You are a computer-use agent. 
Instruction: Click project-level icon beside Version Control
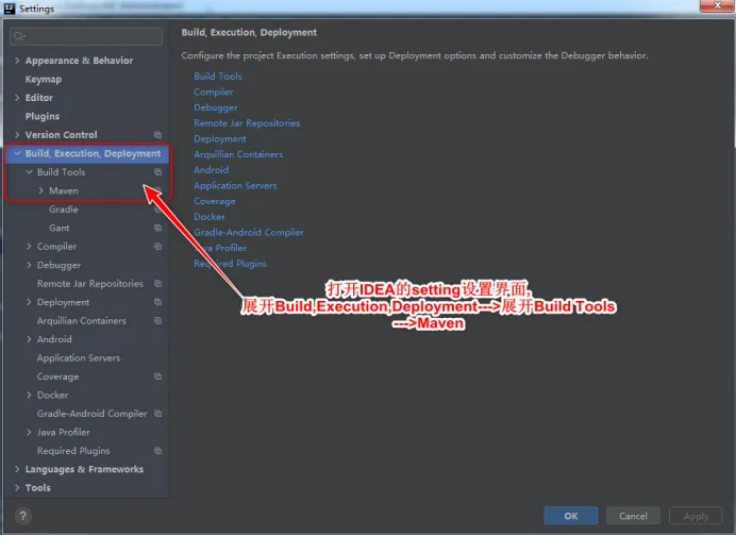(x=158, y=135)
